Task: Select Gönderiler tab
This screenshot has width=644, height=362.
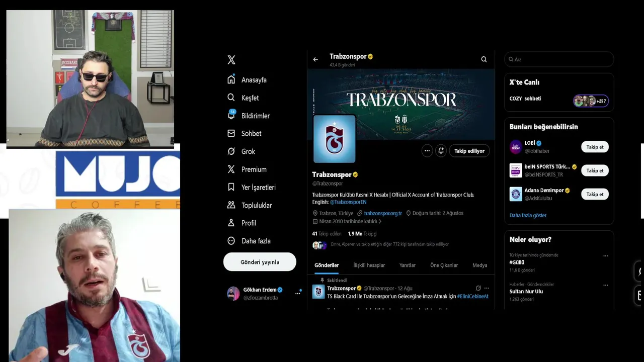Action: coord(327,265)
